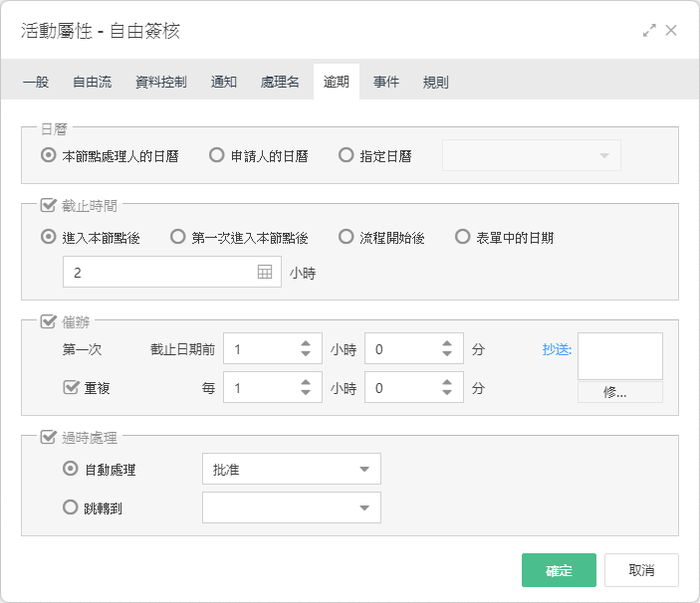Image resolution: width=700 pixels, height=603 pixels.
Task: Open the 指定日曆 calendar dropdown
Action: tap(532, 155)
